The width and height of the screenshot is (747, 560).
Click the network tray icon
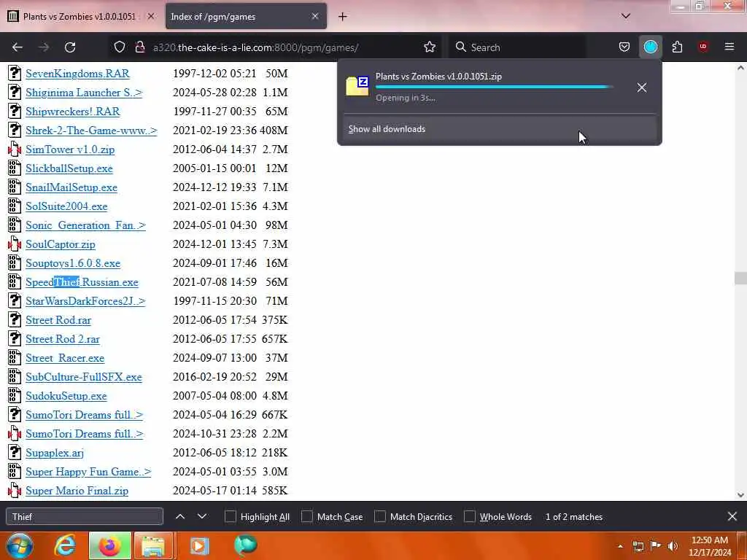coord(638,546)
